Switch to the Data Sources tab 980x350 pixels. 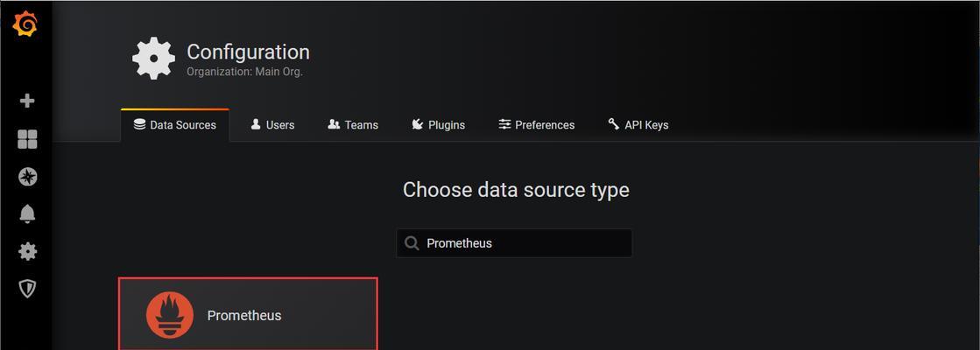pos(175,125)
